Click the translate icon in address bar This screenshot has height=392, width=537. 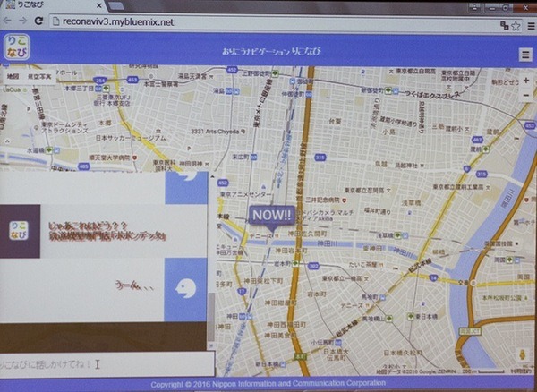click(x=505, y=24)
